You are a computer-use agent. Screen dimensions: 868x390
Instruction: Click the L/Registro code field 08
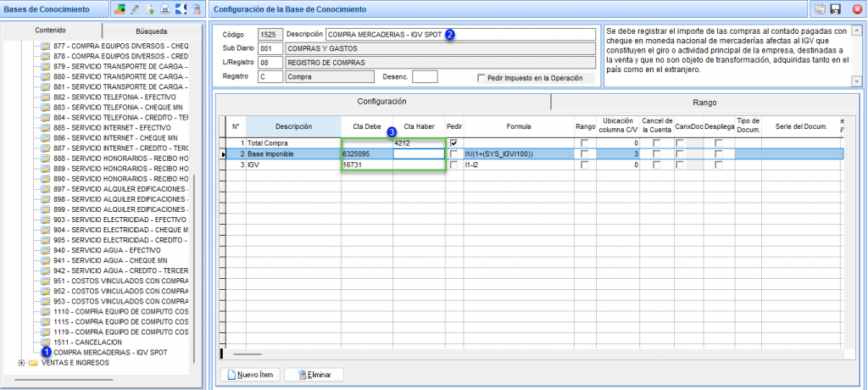[x=270, y=63]
